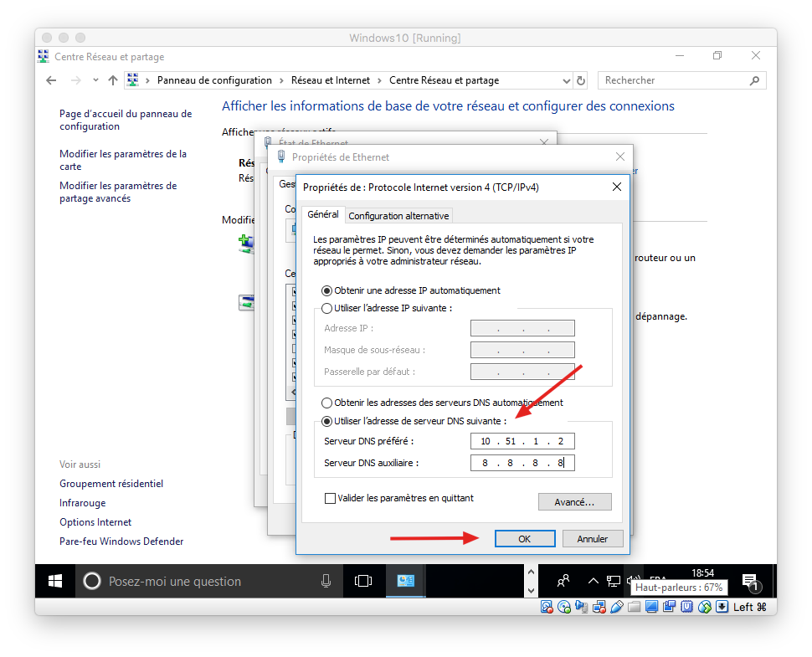The height and width of the screenshot is (657, 812).
Task: Click the VirtualBox USB status icon
Action: (617, 607)
